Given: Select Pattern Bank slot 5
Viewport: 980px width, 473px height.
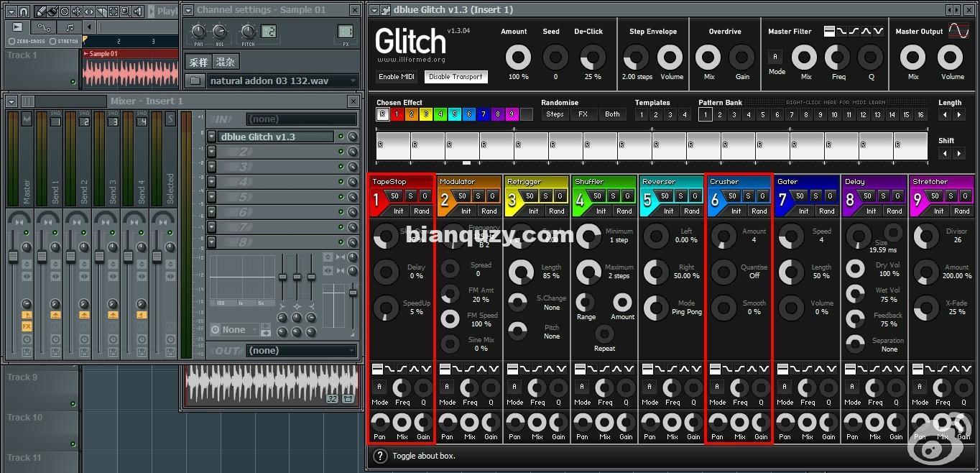Looking at the screenshot, I should (763, 114).
